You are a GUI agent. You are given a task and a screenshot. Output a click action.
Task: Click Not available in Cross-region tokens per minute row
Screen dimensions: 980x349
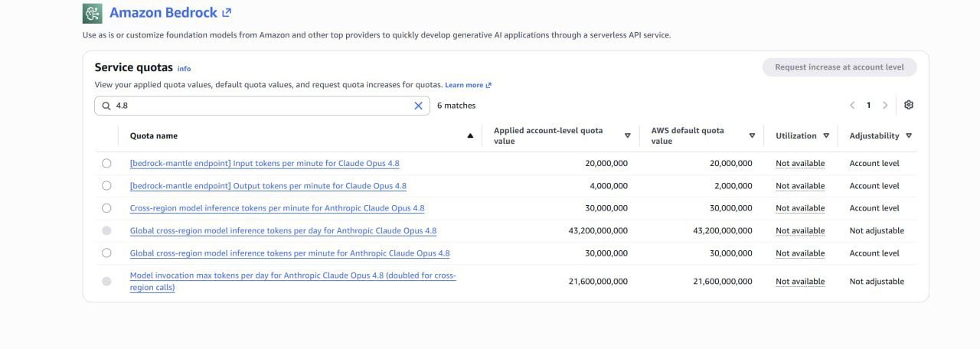point(800,208)
